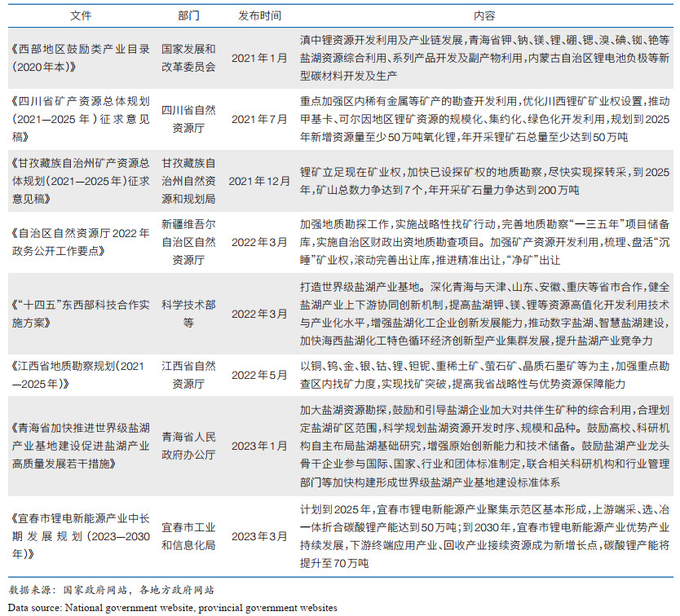This screenshot has height=616, width=680.
Task: Click the 四川省自然资源厅 department cell
Action: (x=188, y=118)
